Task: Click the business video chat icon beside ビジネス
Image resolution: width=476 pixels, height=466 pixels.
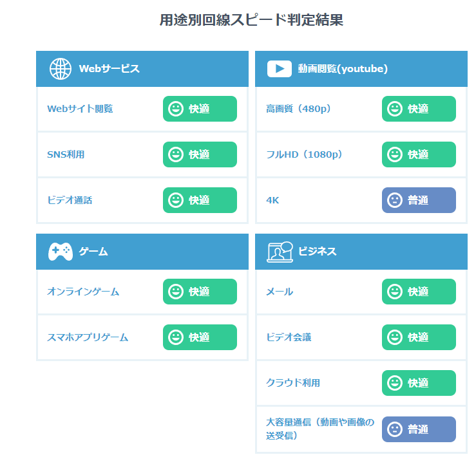Action: 280,252
